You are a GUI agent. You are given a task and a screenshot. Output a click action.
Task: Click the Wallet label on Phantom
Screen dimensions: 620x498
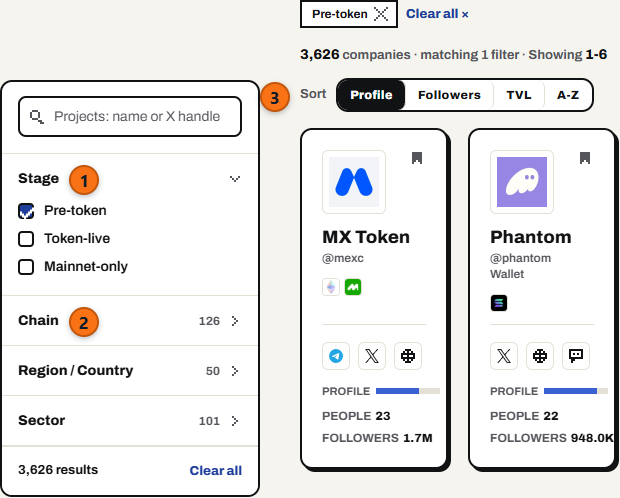point(507,274)
